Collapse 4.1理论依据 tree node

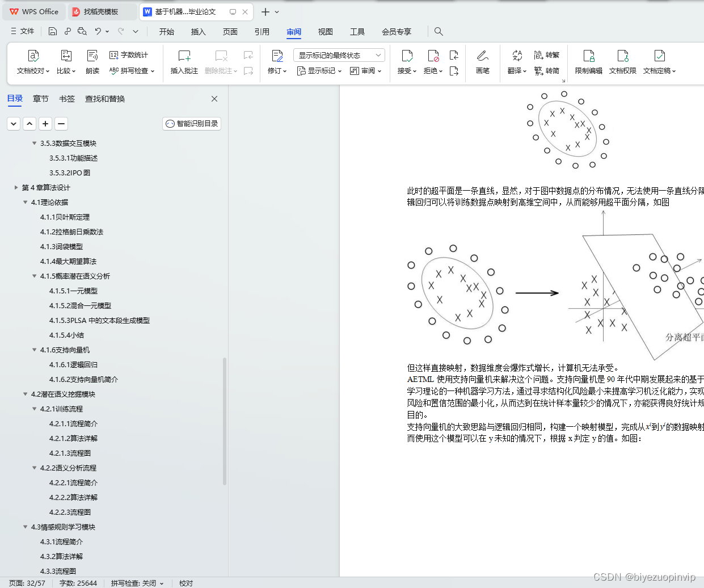[x=25, y=202]
